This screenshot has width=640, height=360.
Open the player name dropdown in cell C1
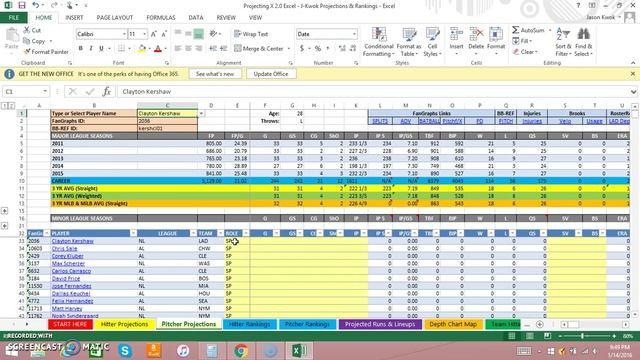[x=201, y=113]
